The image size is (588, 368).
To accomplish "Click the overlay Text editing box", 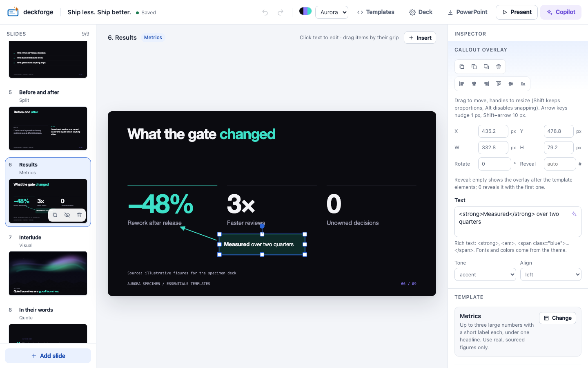I will [x=518, y=222].
